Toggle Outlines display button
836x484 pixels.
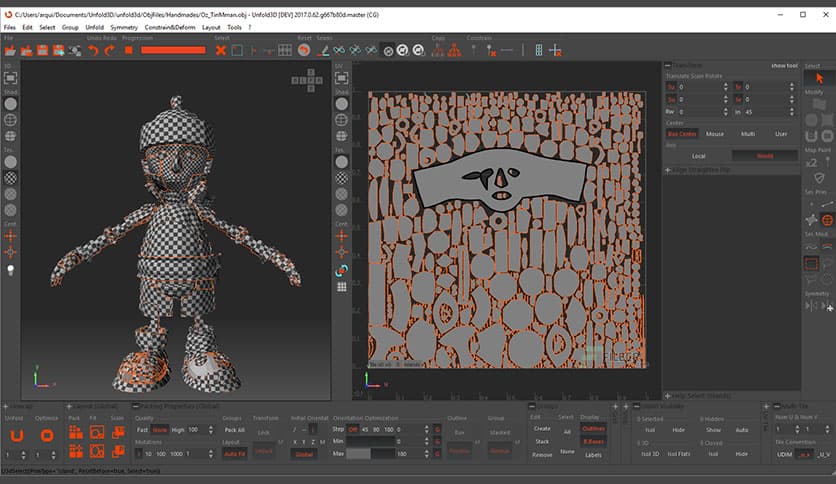(x=593, y=429)
